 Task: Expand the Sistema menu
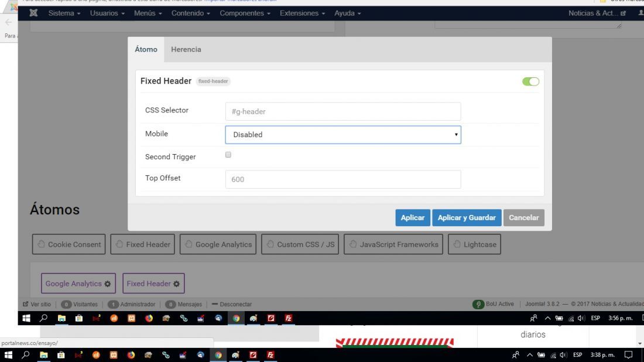[64, 13]
